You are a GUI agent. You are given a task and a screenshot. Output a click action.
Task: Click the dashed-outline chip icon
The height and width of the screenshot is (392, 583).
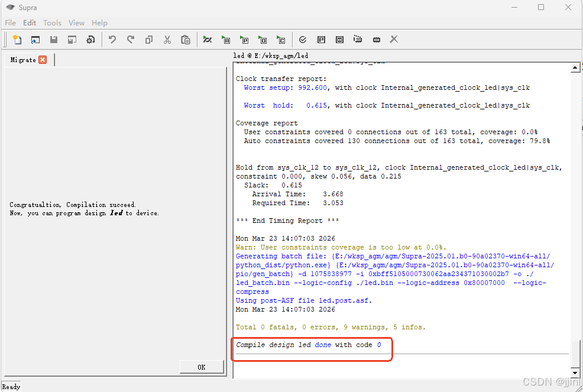coord(358,39)
